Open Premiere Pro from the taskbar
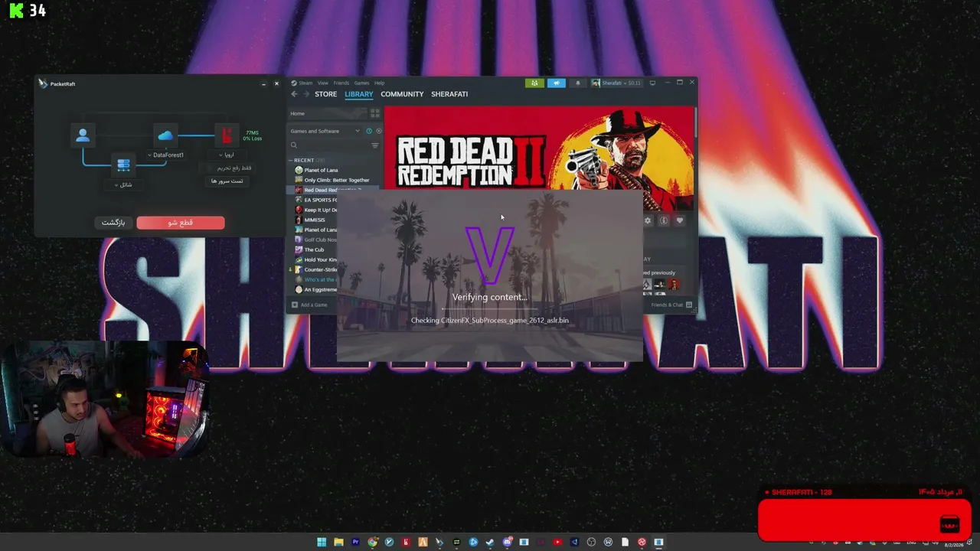 pos(355,543)
